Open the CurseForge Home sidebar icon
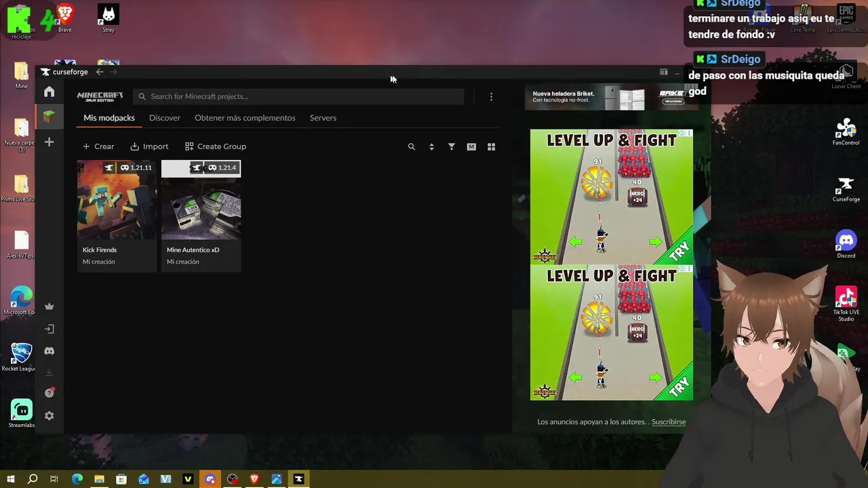This screenshot has width=868, height=488. 49,91
